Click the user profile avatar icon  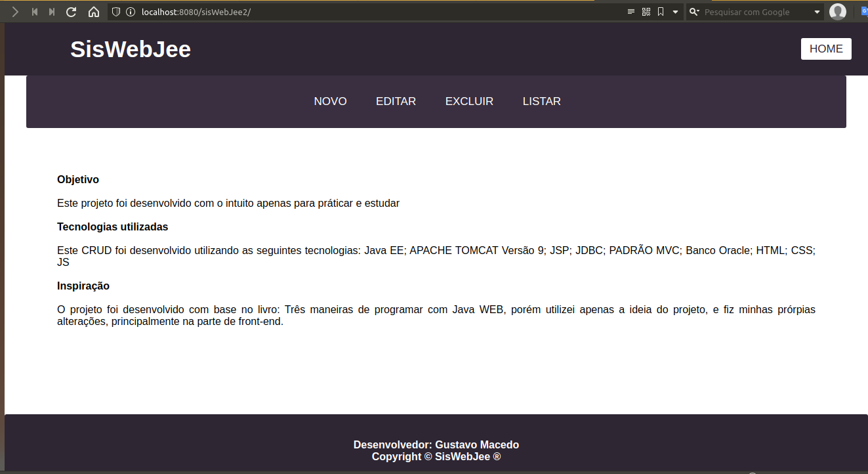[838, 11]
